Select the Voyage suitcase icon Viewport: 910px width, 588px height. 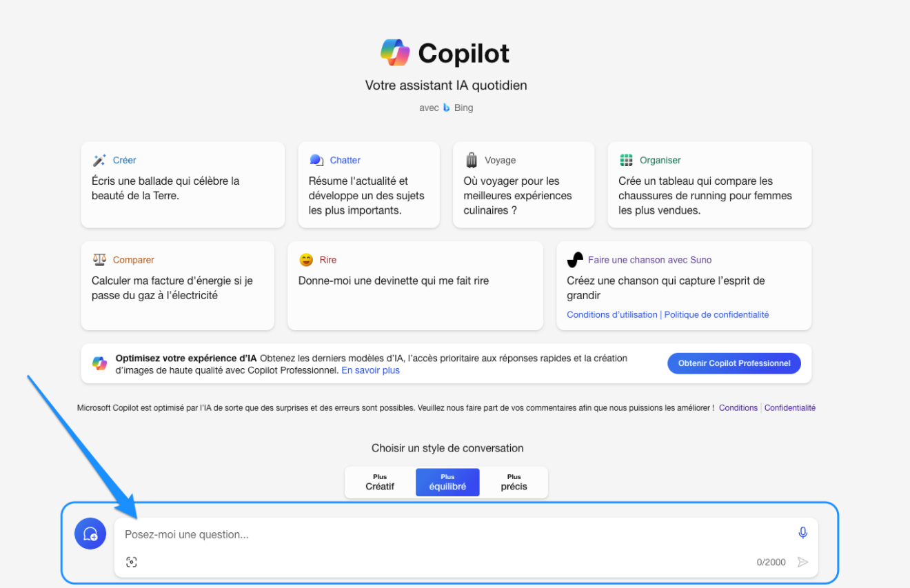472,159
